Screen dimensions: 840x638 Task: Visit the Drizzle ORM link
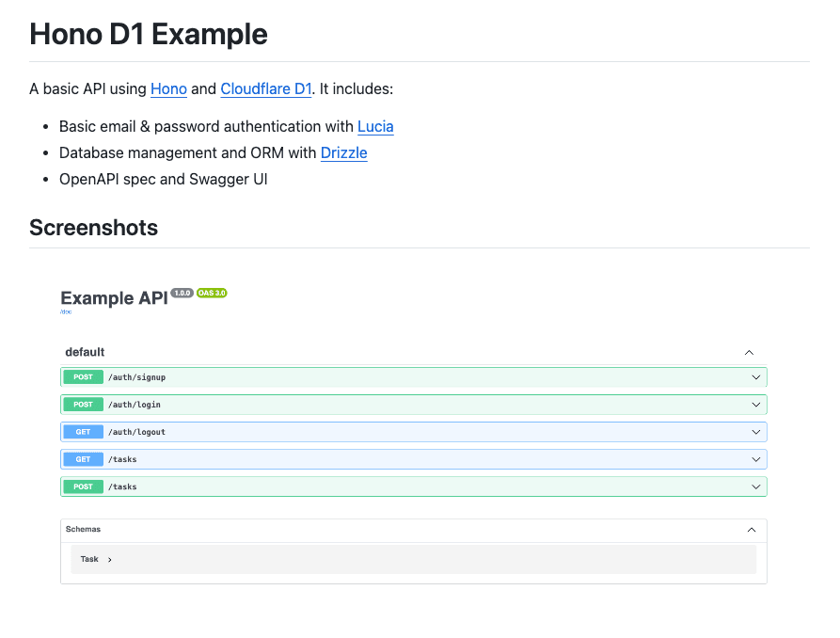(x=343, y=152)
